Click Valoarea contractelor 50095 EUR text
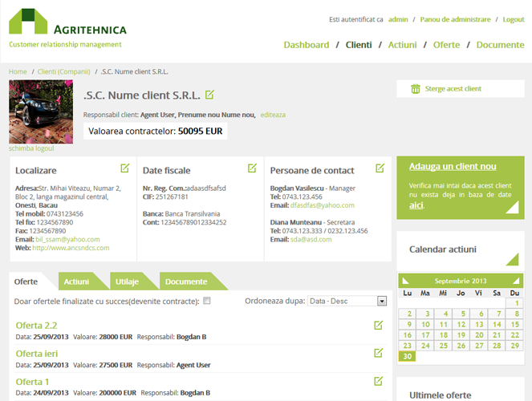532x401 pixels. pyautogui.click(x=156, y=132)
